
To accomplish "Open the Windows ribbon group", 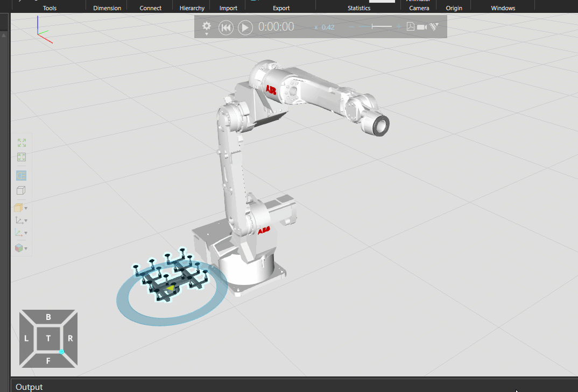I will (x=503, y=8).
